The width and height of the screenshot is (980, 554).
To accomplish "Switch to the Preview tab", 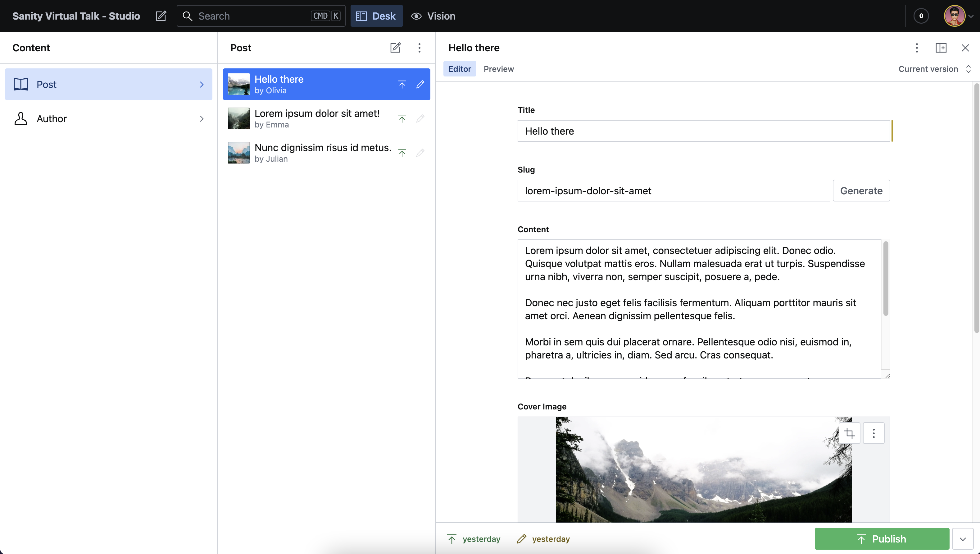I will (498, 69).
